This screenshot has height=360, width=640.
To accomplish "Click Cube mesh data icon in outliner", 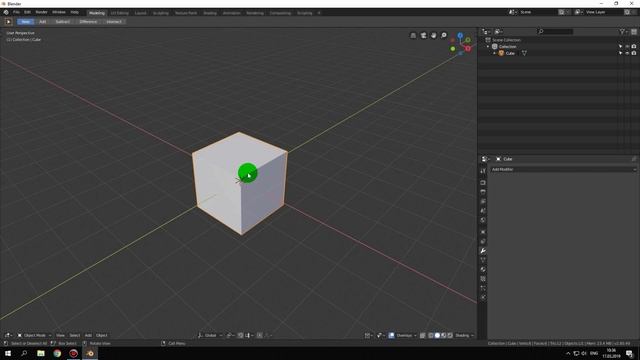I will tap(524, 53).
